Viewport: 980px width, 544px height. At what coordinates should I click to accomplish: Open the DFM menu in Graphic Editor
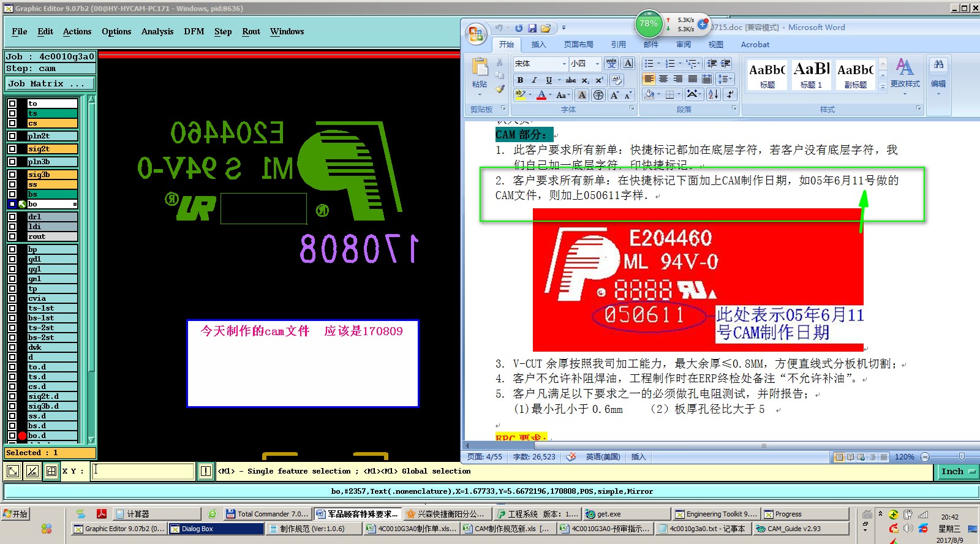point(194,31)
